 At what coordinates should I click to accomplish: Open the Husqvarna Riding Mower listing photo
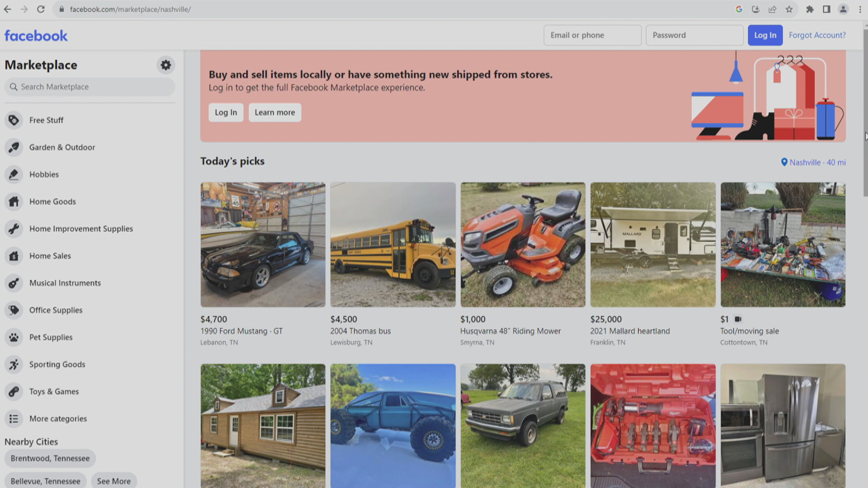coord(523,244)
